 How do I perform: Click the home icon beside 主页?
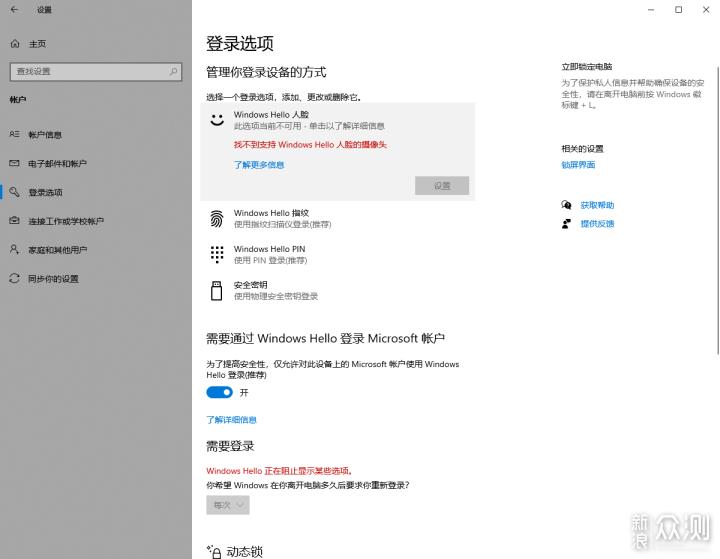pyautogui.click(x=15, y=44)
